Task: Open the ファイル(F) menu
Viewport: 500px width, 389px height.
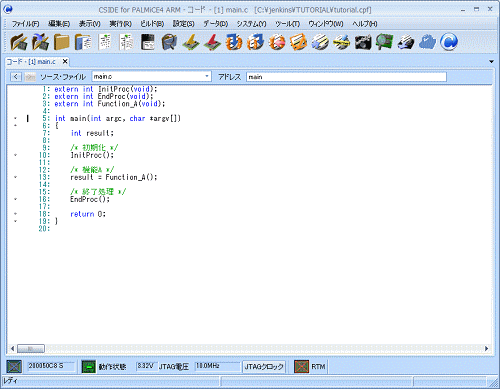Action: pos(25,24)
